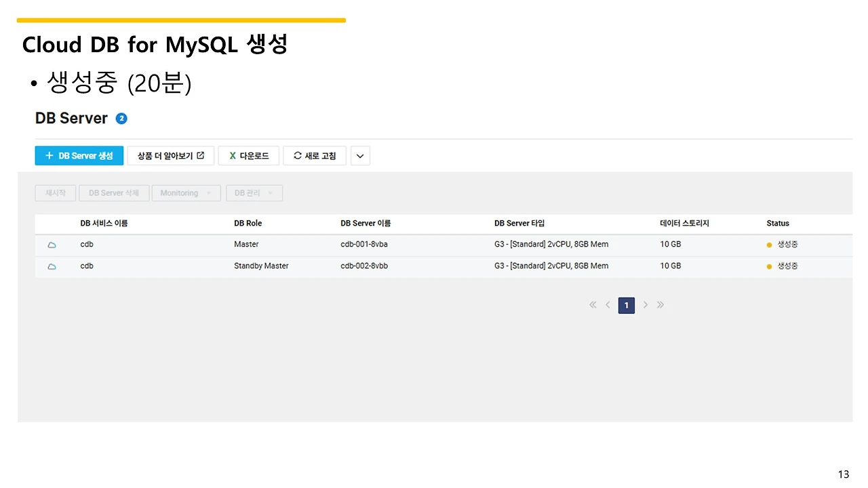Click the cloud icon in the cdb-002-8vbb row
The width and height of the screenshot is (868, 488).
point(52,266)
